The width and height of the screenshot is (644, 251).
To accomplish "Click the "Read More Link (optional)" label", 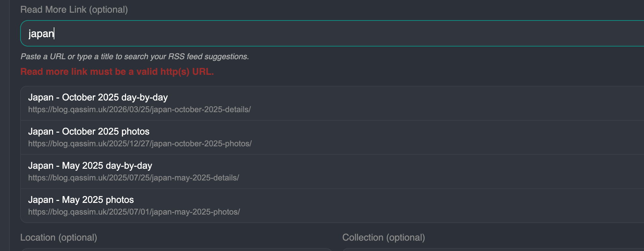I will pyautogui.click(x=74, y=10).
